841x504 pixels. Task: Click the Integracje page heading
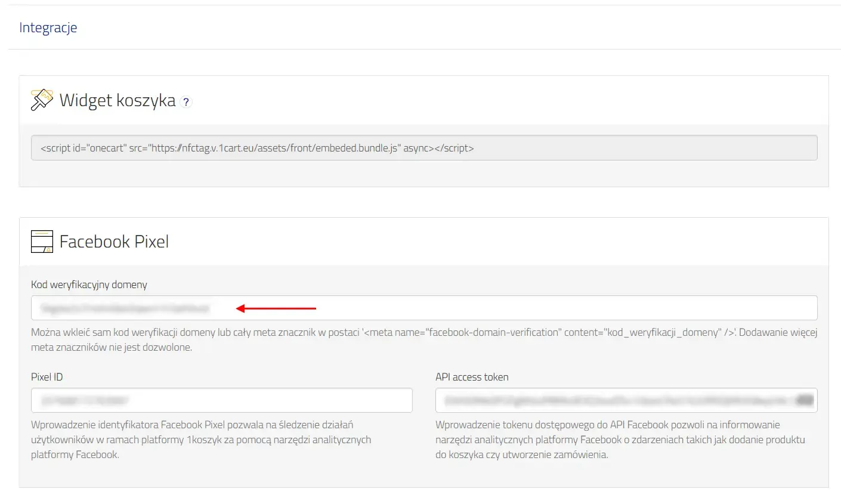pyautogui.click(x=48, y=27)
